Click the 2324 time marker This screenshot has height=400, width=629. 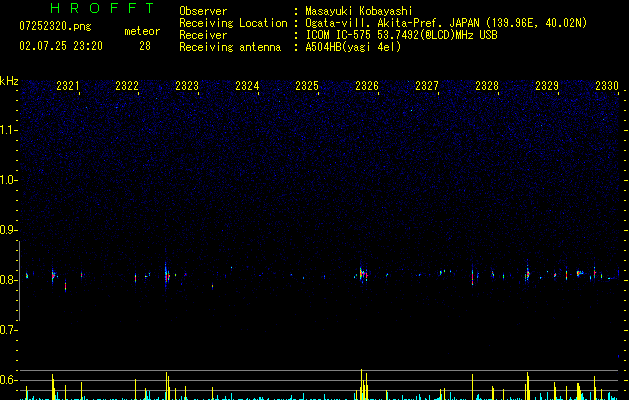(x=247, y=86)
